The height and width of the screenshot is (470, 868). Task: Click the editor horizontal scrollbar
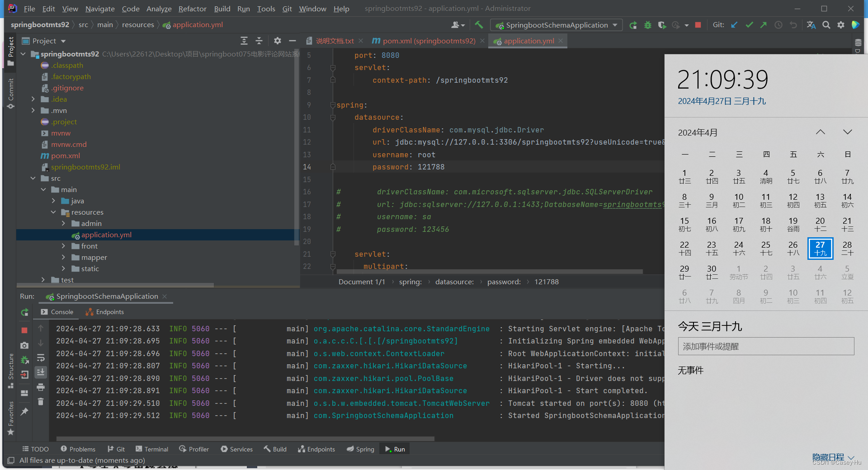point(490,272)
